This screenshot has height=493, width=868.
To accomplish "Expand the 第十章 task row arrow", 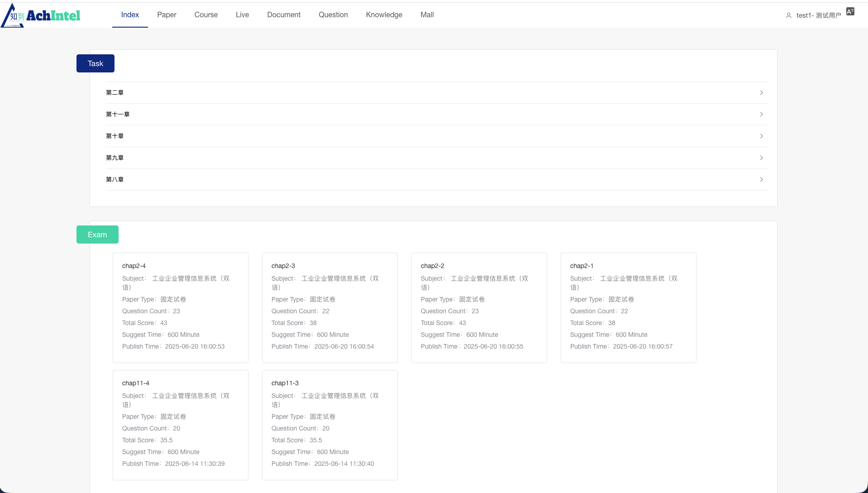I will 761,136.
